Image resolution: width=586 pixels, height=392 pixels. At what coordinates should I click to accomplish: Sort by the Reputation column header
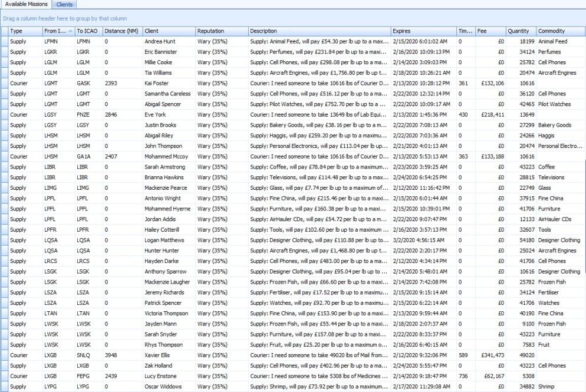click(x=221, y=31)
